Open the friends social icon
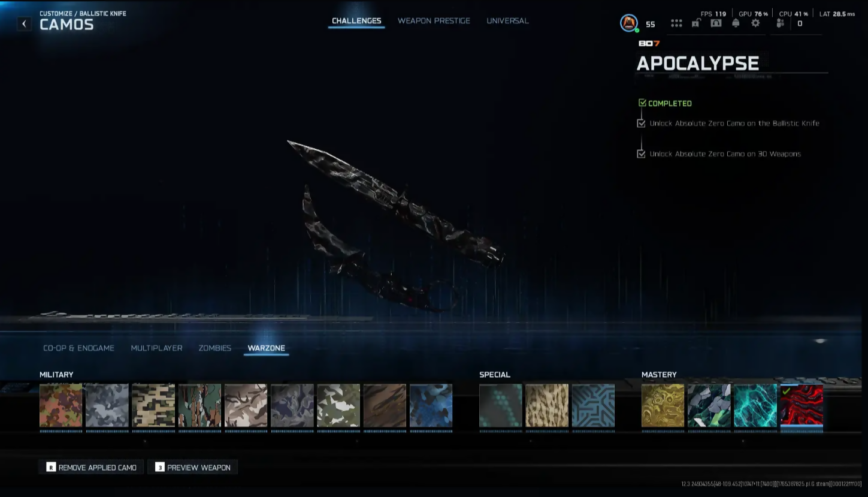The width and height of the screenshot is (868, 497). (780, 23)
